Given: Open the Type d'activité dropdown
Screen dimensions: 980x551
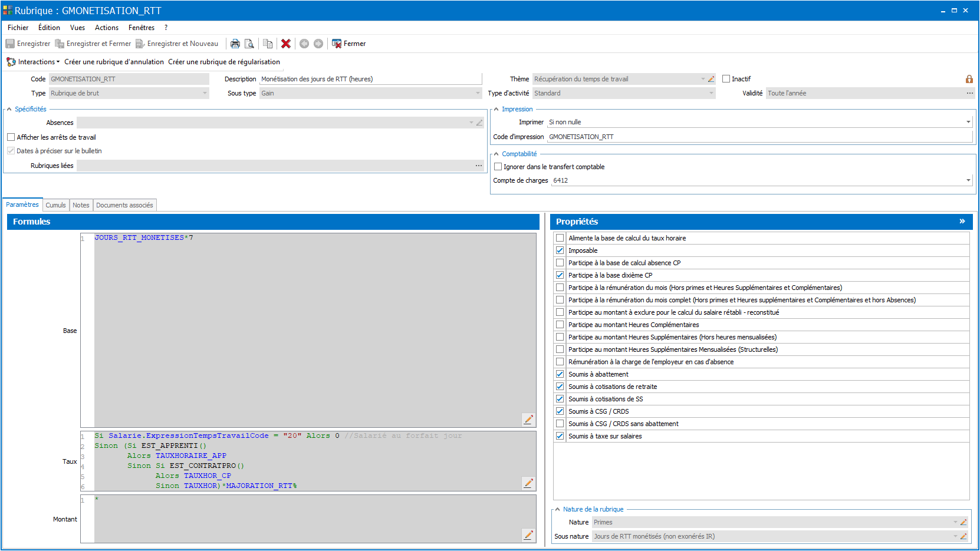Looking at the screenshot, I should [x=711, y=93].
